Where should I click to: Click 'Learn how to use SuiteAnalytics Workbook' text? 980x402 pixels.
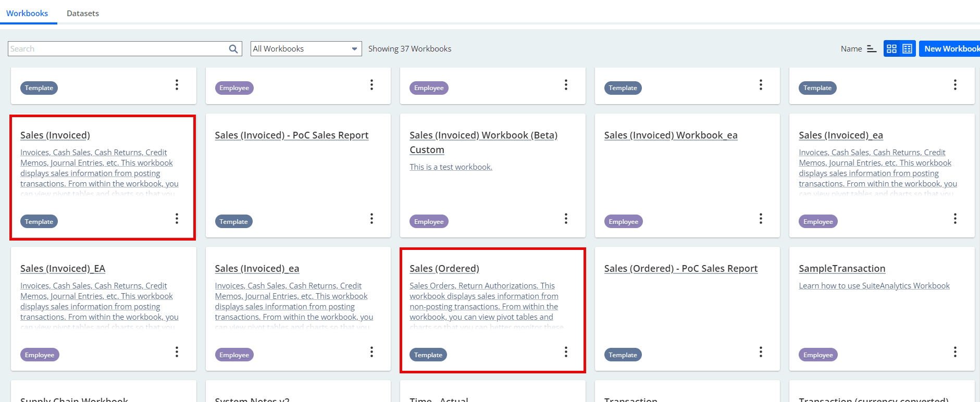874,286
